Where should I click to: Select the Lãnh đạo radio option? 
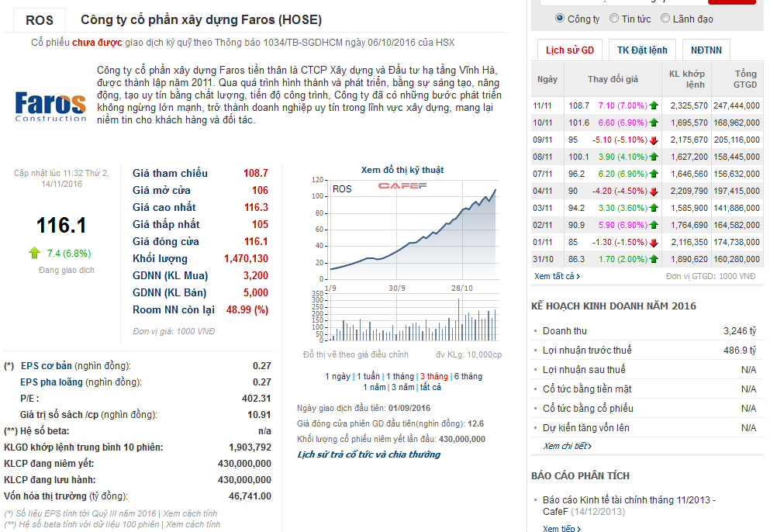point(665,18)
